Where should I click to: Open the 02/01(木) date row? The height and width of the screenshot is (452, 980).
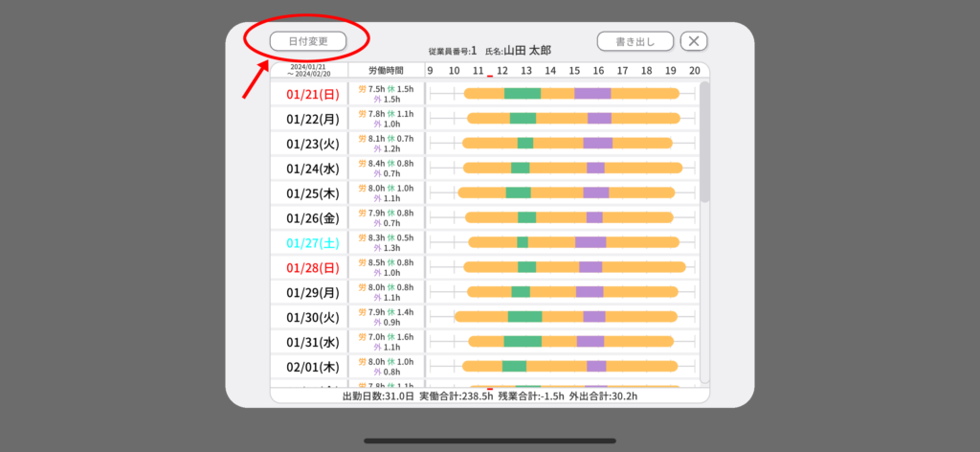(x=308, y=366)
